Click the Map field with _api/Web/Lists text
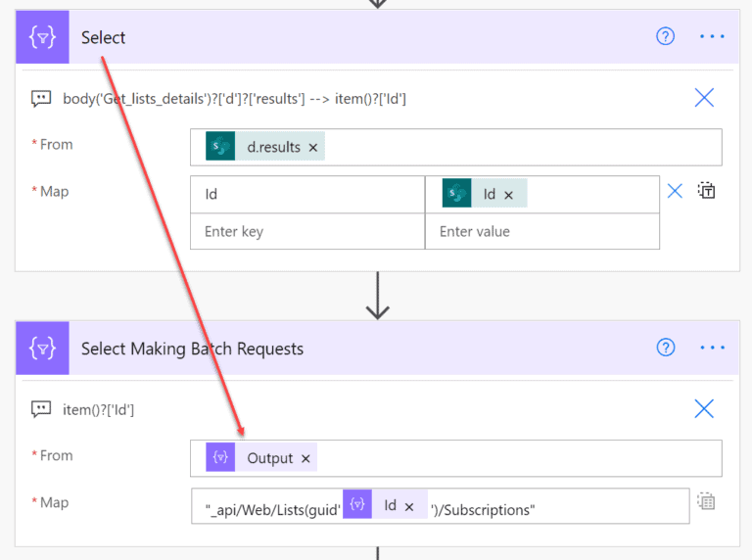The image size is (752, 560). point(441,506)
